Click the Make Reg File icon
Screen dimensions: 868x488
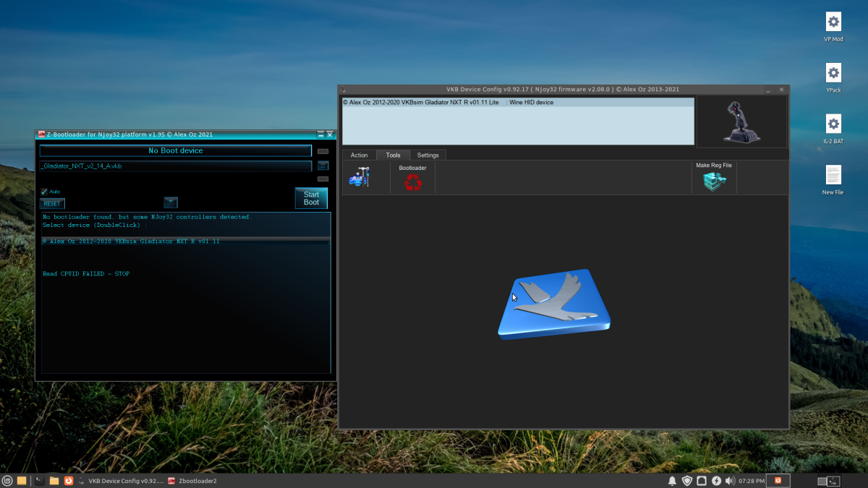tap(713, 181)
